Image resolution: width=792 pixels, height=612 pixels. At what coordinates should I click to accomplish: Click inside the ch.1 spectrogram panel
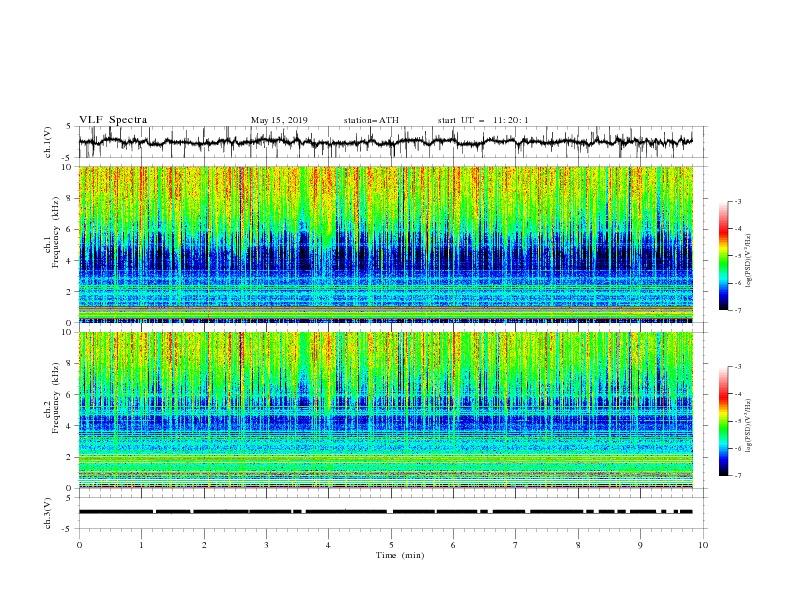pos(386,244)
